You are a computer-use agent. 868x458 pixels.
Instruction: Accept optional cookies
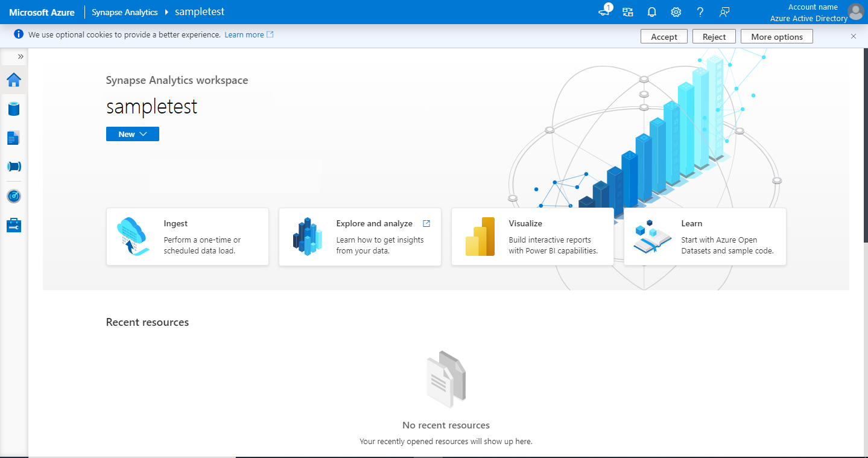coord(664,37)
